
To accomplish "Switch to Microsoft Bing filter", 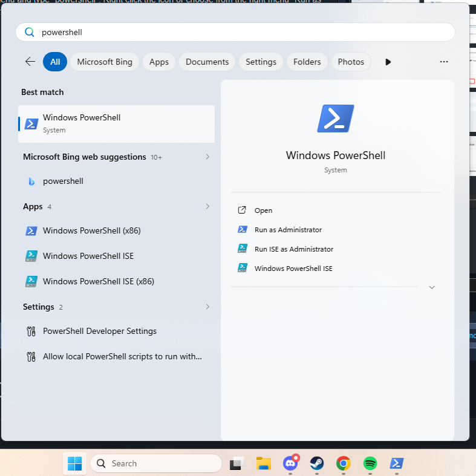I will coord(105,62).
